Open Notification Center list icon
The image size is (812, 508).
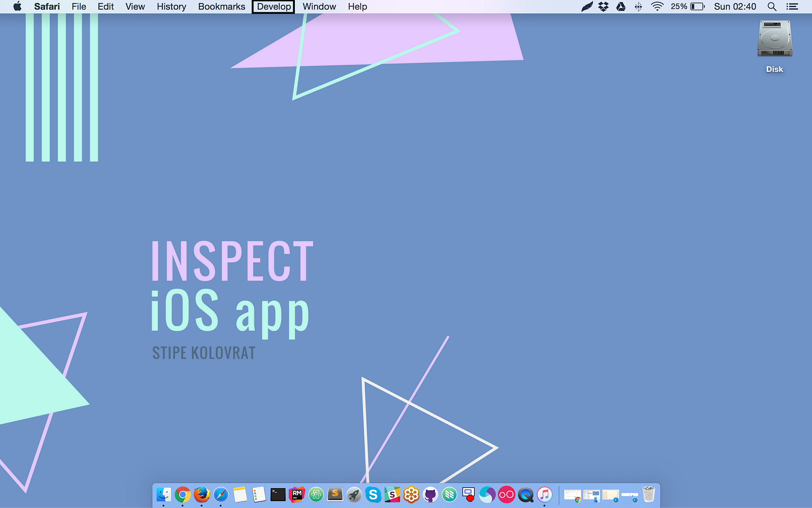[x=792, y=7]
